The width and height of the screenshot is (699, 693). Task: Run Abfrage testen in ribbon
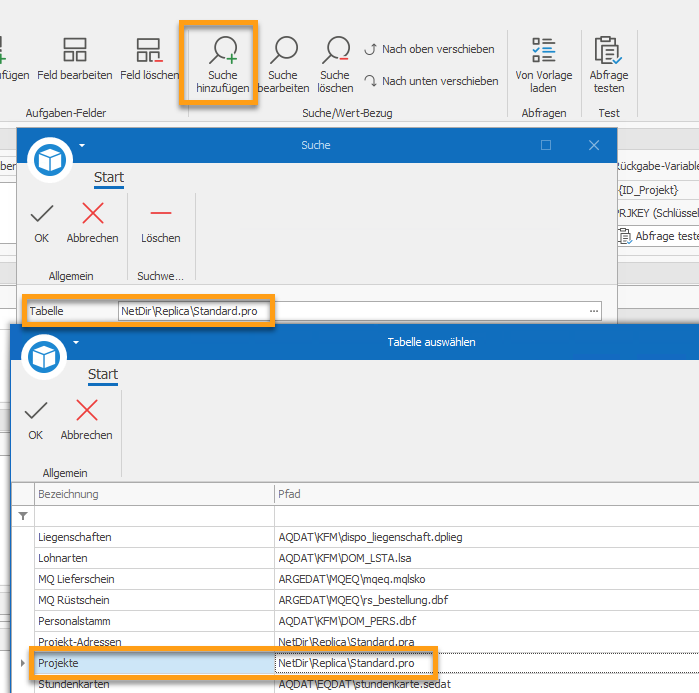click(609, 64)
